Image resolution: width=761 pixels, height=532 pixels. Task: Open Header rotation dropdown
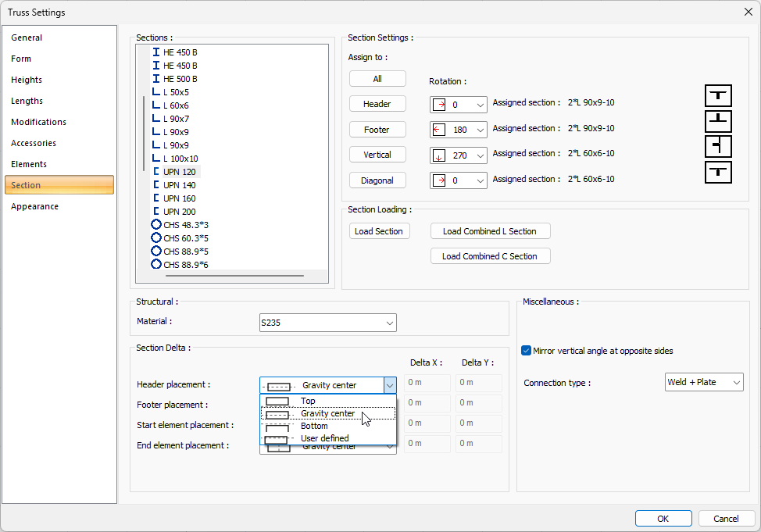458,105
